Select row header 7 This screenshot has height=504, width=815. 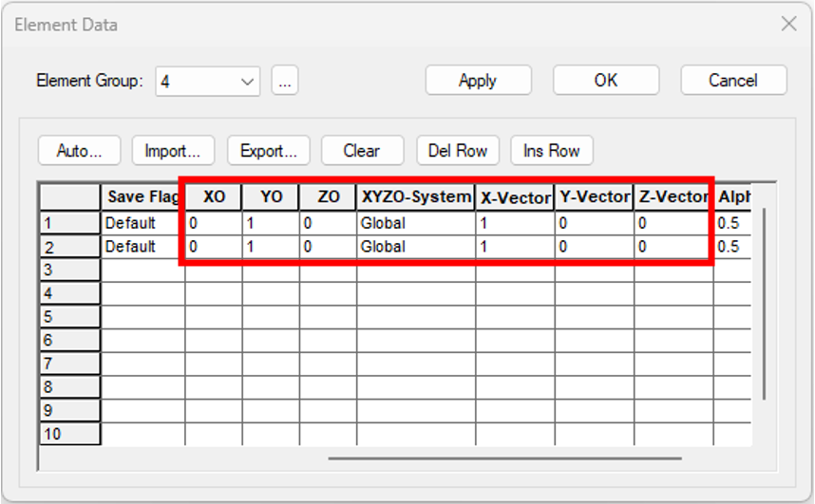tap(69, 364)
